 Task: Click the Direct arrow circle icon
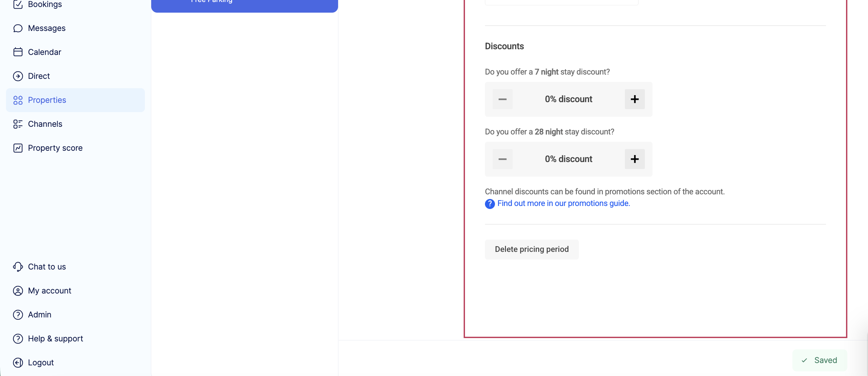click(18, 76)
